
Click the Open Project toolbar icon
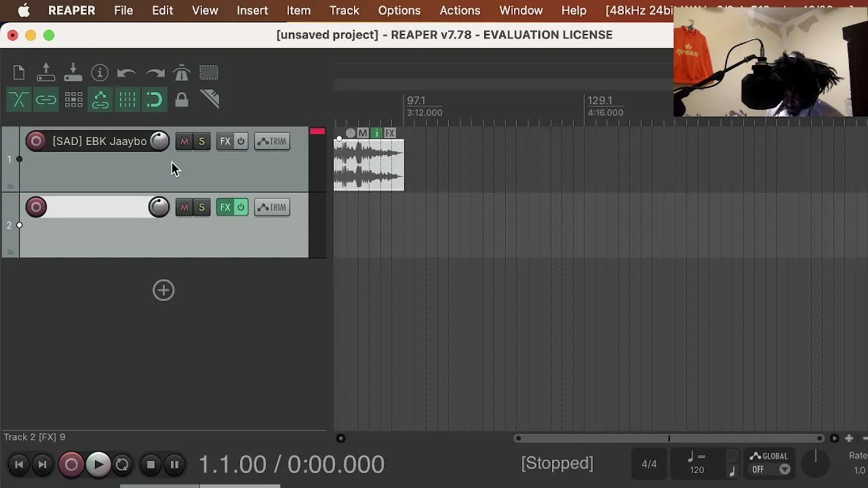46,73
